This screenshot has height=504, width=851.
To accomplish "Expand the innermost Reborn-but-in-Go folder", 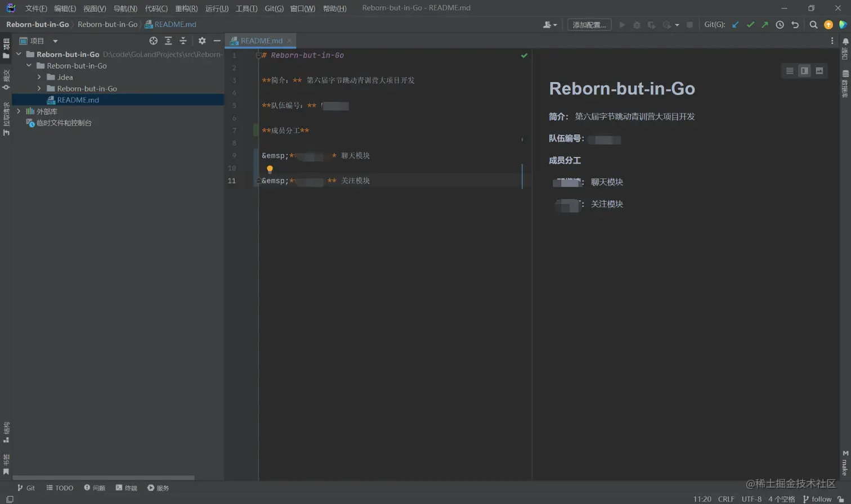I will click(x=39, y=88).
